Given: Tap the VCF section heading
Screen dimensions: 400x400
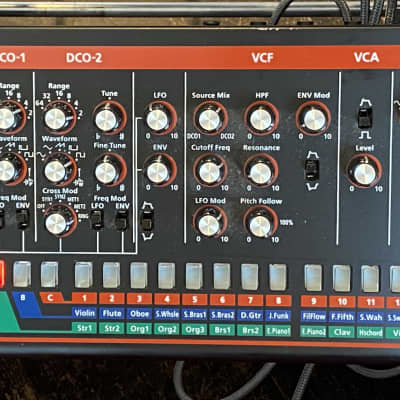Looking at the screenshot, I should (263, 58).
